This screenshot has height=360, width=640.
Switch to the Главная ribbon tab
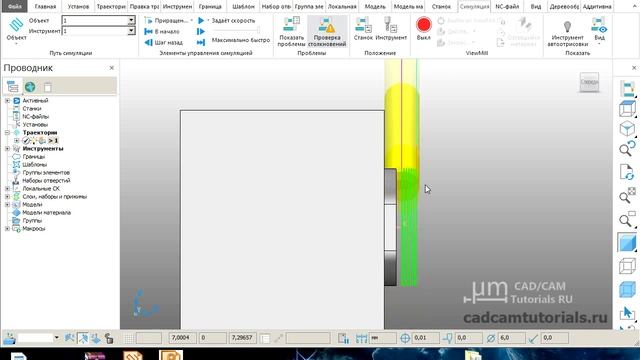45,7
